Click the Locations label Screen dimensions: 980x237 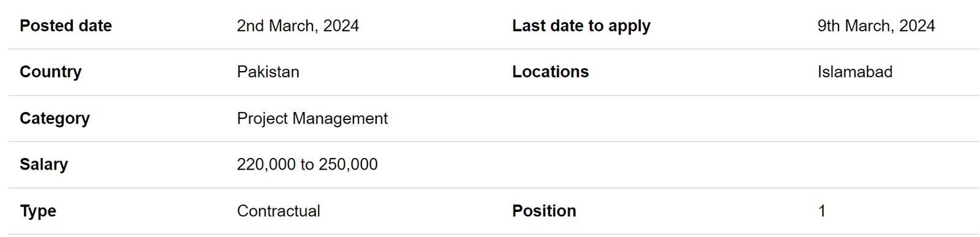pos(550,72)
